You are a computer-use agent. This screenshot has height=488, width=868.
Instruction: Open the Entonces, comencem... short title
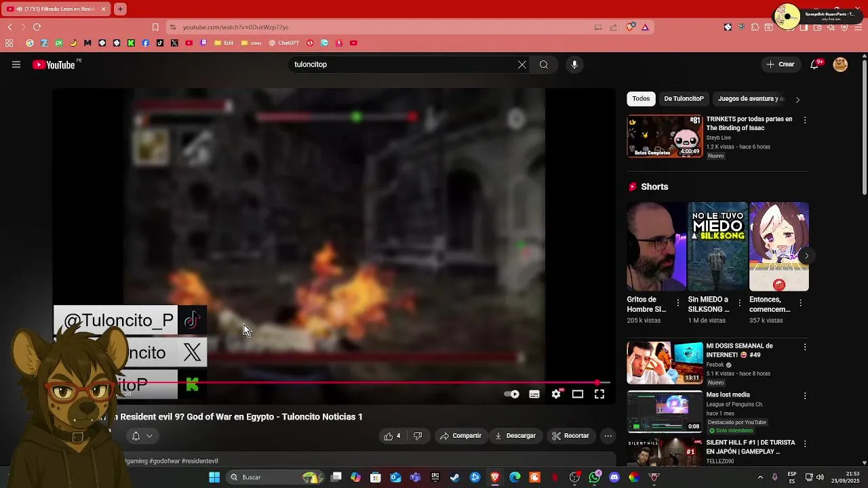click(x=770, y=304)
